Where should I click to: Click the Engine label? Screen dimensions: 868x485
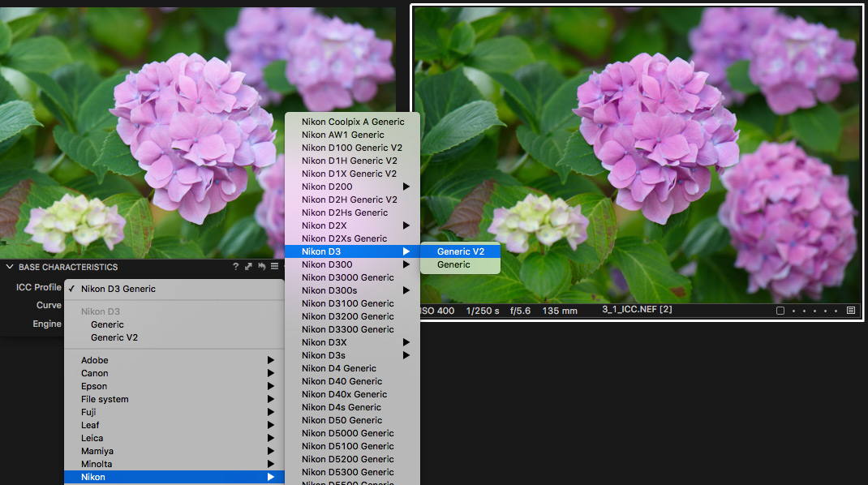pyautogui.click(x=46, y=324)
